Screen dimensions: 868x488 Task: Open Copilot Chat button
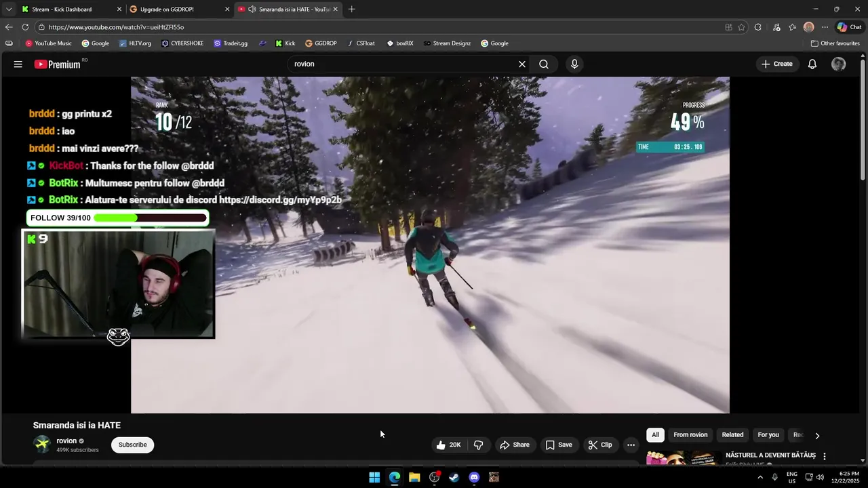850,27
